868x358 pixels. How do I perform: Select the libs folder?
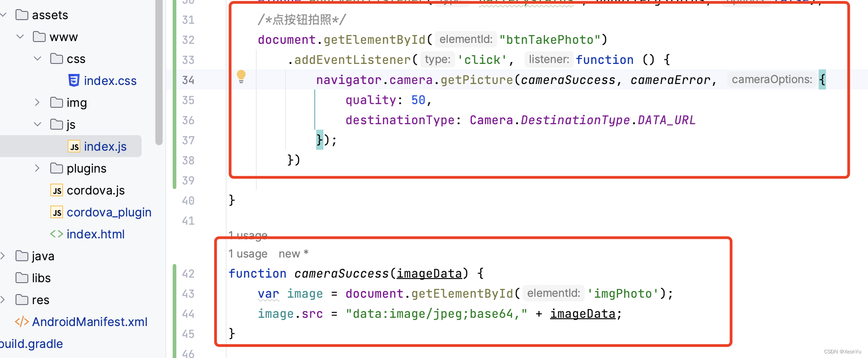41,278
